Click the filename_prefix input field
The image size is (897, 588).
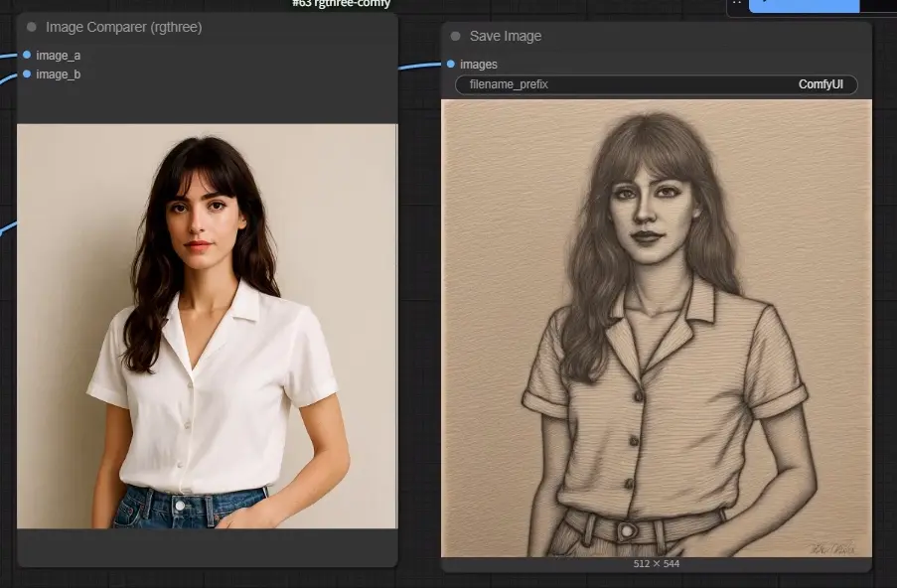(657, 84)
